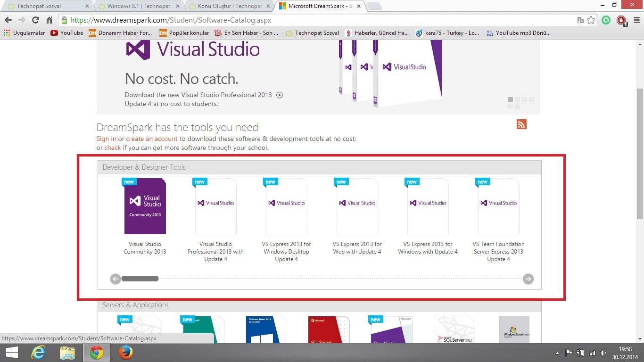Launch Firefox from the taskbar
The width and height of the screenshot is (644, 362).
(x=126, y=353)
